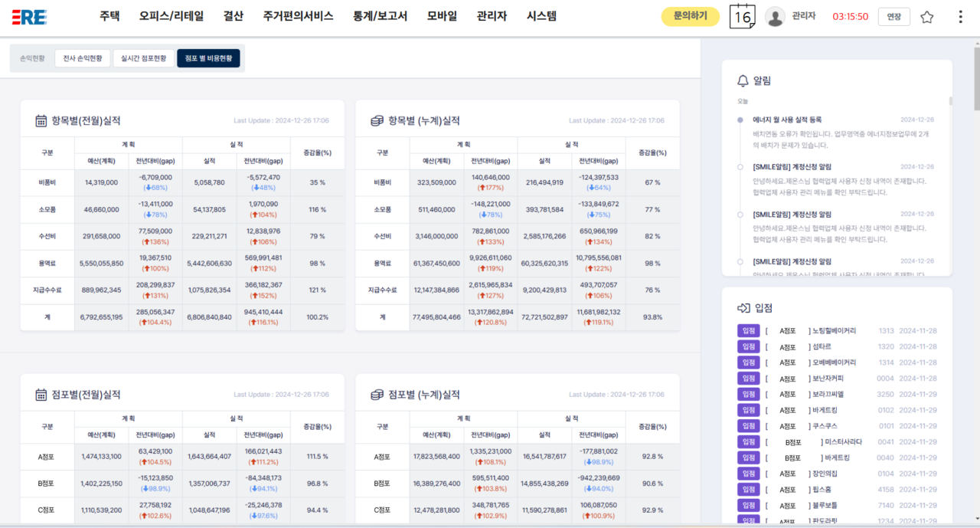Open the calendar date icon showing 16
The image size is (980, 528).
(742, 15)
